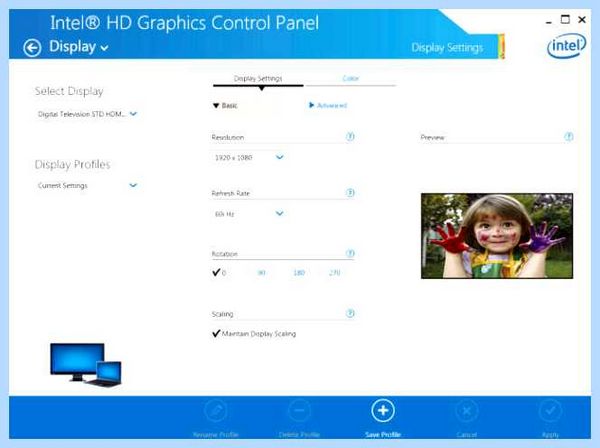Click the Cancel X icon
The image size is (600, 448).
[x=466, y=411]
